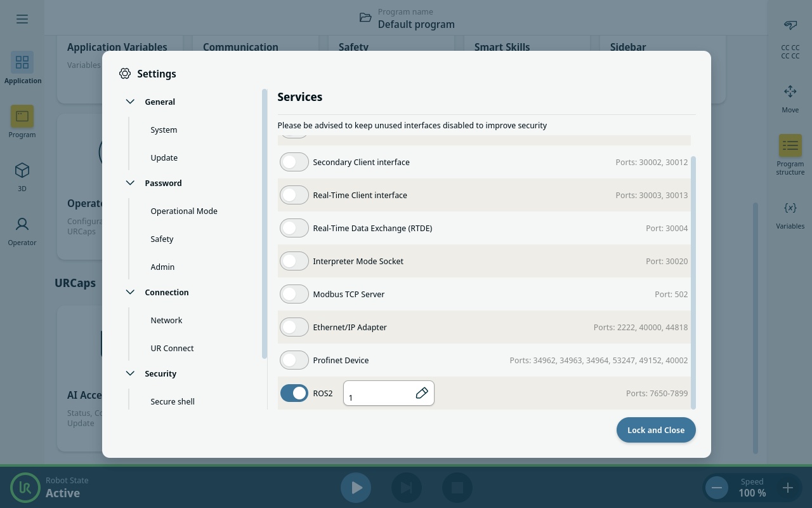Click the Lock and Close button
This screenshot has height=508, width=812.
(x=655, y=430)
